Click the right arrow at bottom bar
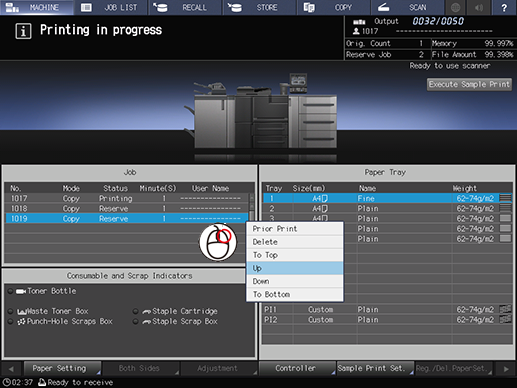 [506, 369]
